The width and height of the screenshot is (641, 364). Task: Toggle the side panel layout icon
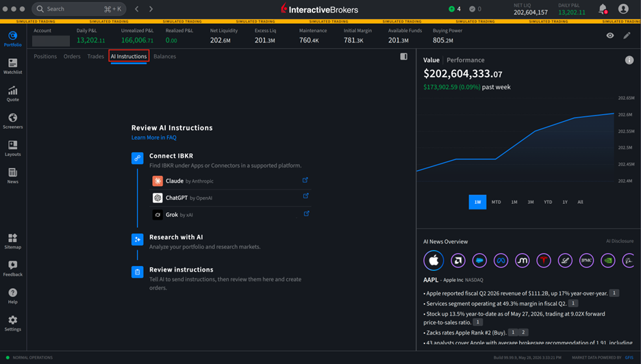tap(403, 56)
